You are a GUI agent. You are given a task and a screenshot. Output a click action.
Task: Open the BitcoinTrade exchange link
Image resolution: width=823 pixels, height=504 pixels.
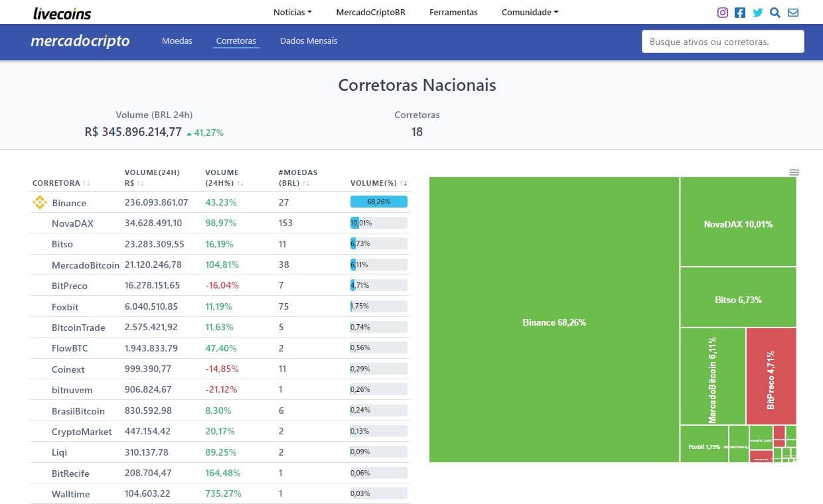coord(78,328)
